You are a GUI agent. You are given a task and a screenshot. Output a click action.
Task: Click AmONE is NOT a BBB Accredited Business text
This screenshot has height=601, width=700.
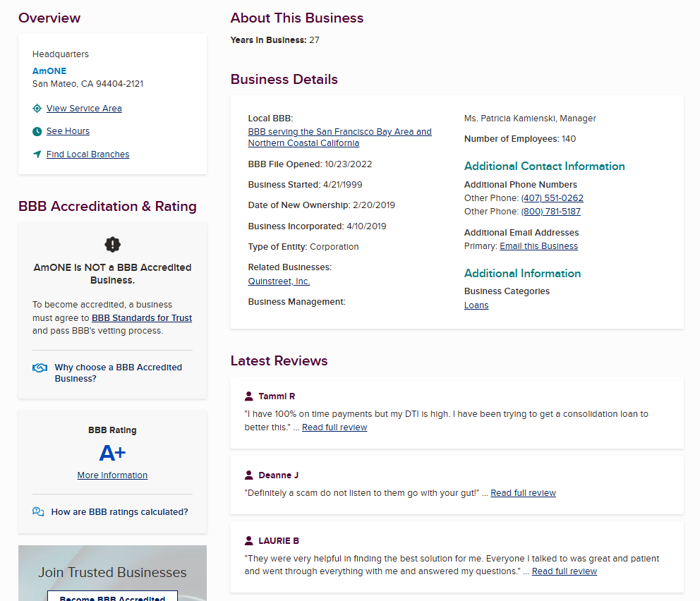point(112,274)
